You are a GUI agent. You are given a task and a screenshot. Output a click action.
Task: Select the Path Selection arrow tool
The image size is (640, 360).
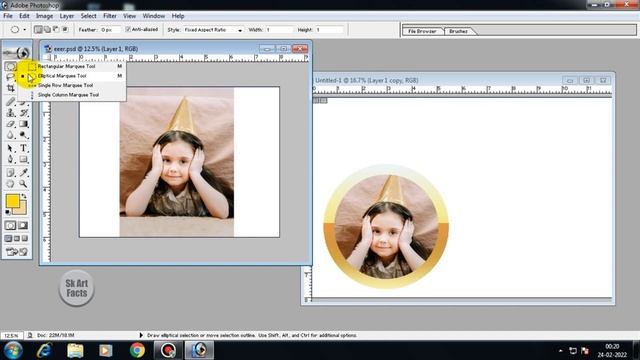(x=11, y=148)
